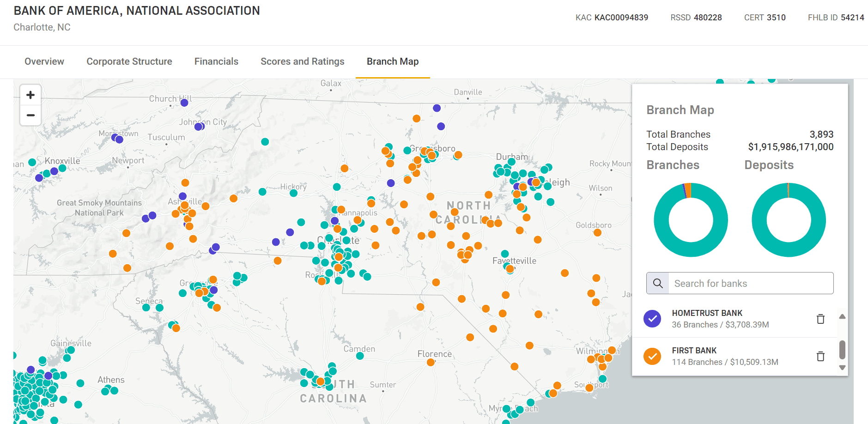Click the purple marker near Church Hill
This screenshot has width=868, height=424.
(x=184, y=103)
